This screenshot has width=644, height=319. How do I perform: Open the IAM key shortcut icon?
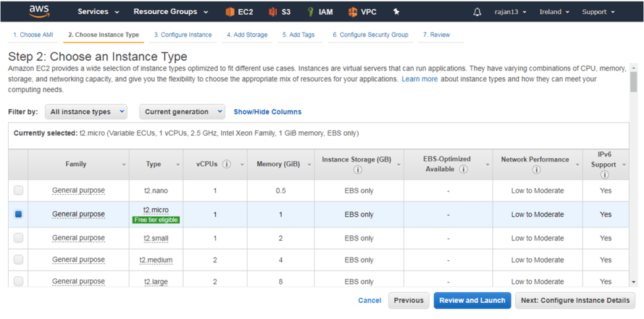coord(311,12)
